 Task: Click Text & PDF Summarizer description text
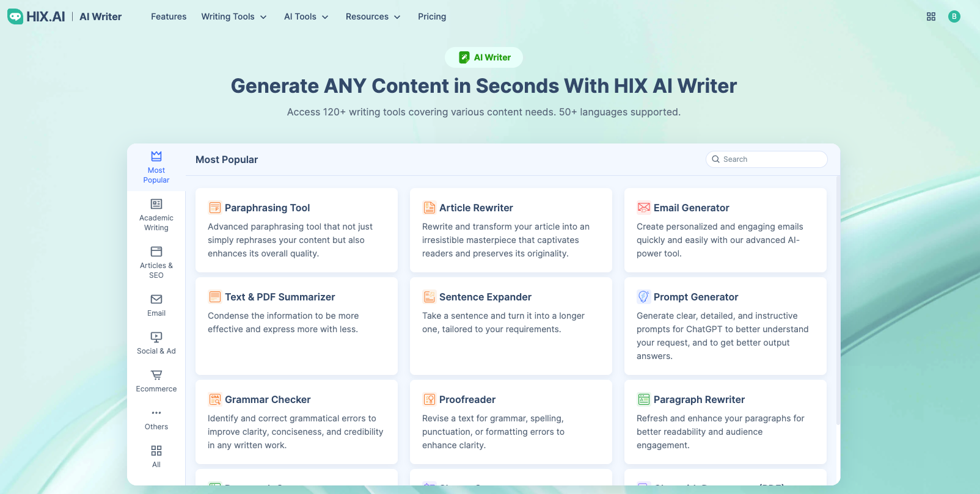(x=283, y=322)
